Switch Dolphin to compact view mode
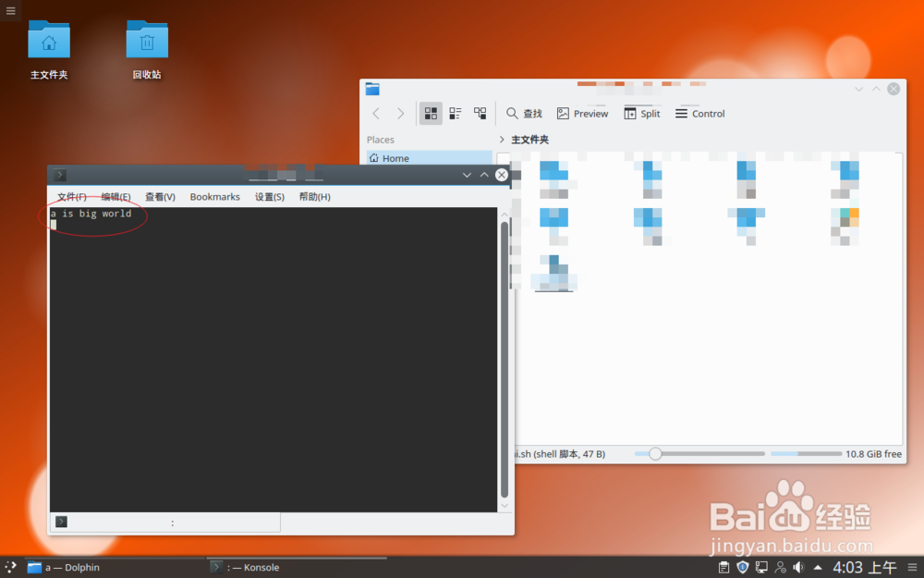Image resolution: width=924 pixels, height=578 pixels. point(455,113)
